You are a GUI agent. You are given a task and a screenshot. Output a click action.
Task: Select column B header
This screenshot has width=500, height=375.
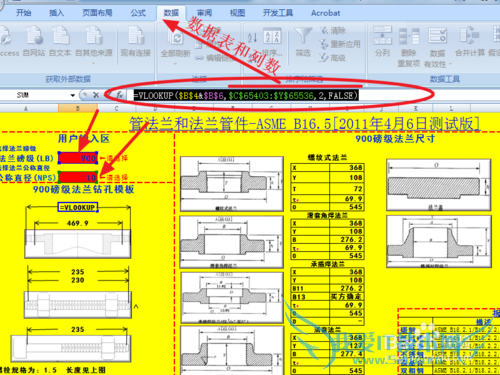(78, 108)
